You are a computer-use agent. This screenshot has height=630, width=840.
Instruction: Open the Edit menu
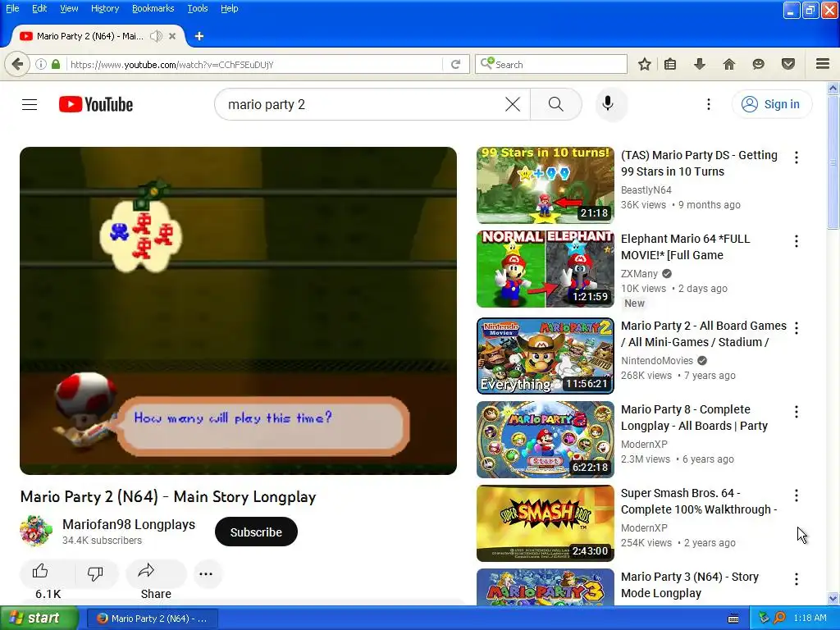tap(39, 8)
